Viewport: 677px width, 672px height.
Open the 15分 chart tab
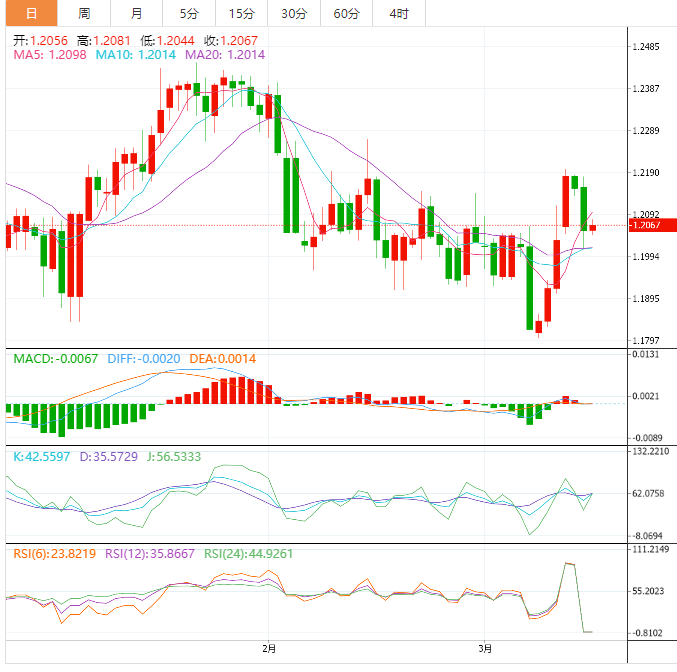click(241, 13)
